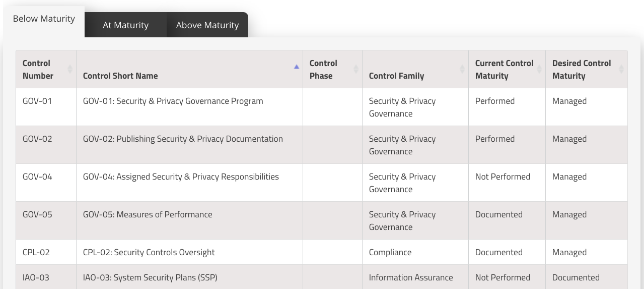Click 'Managed' in the GOV-02 row
Viewport: 644px width, 289px height.
pos(569,139)
